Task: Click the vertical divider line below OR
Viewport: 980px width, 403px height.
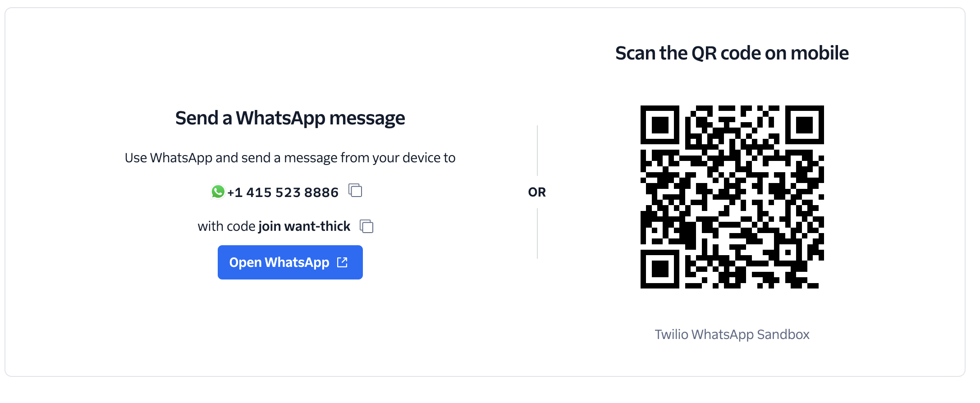Action: click(537, 234)
